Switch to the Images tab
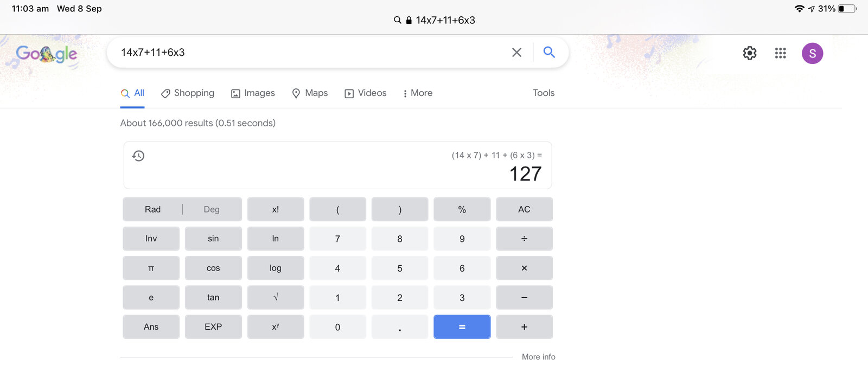Viewport: 868px width, 385px height. coord(253,93)
